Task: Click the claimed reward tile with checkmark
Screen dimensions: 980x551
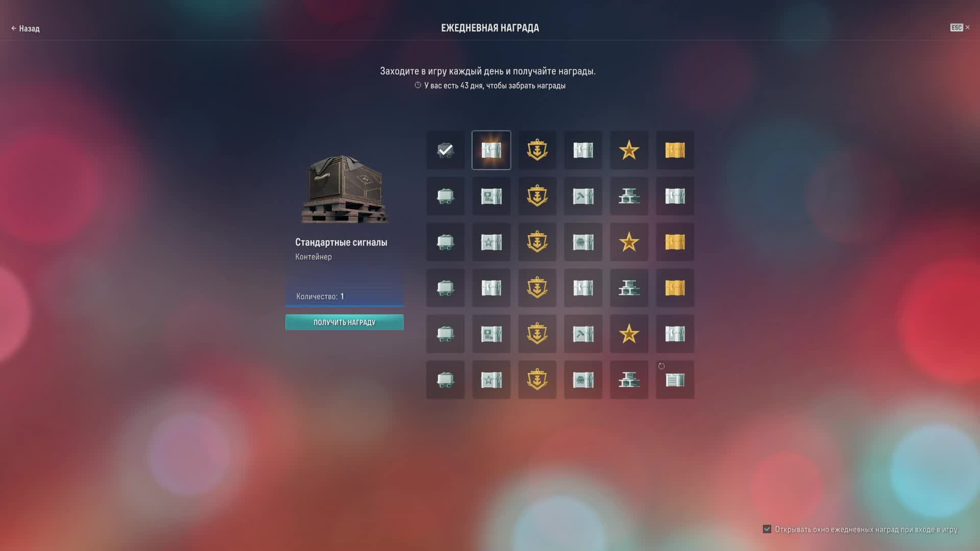Action: [445, 150]
